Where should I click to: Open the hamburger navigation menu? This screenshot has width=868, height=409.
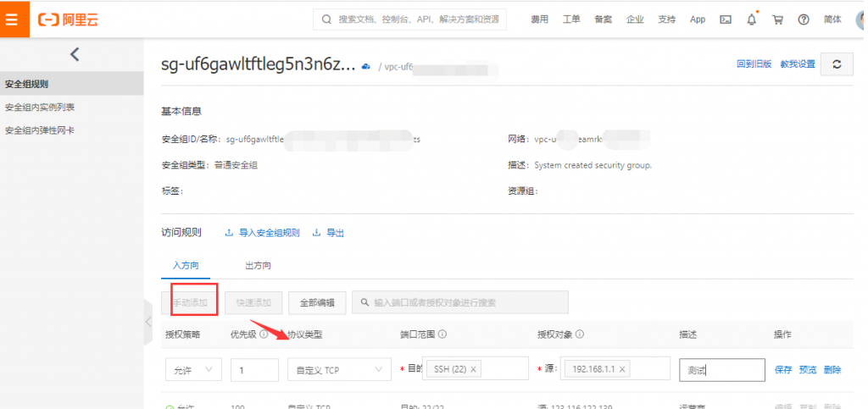(12, 19)
